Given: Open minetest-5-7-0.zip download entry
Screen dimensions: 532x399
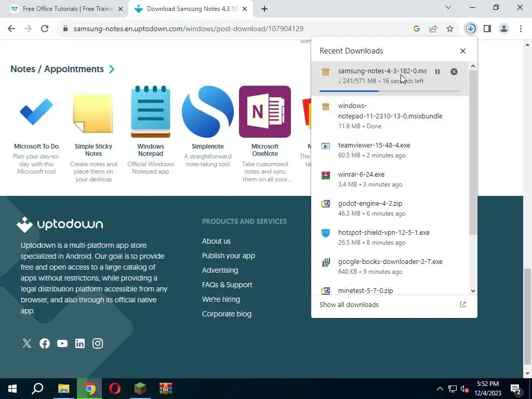Looking at the screenshot, I should click(x=390, y=290).
